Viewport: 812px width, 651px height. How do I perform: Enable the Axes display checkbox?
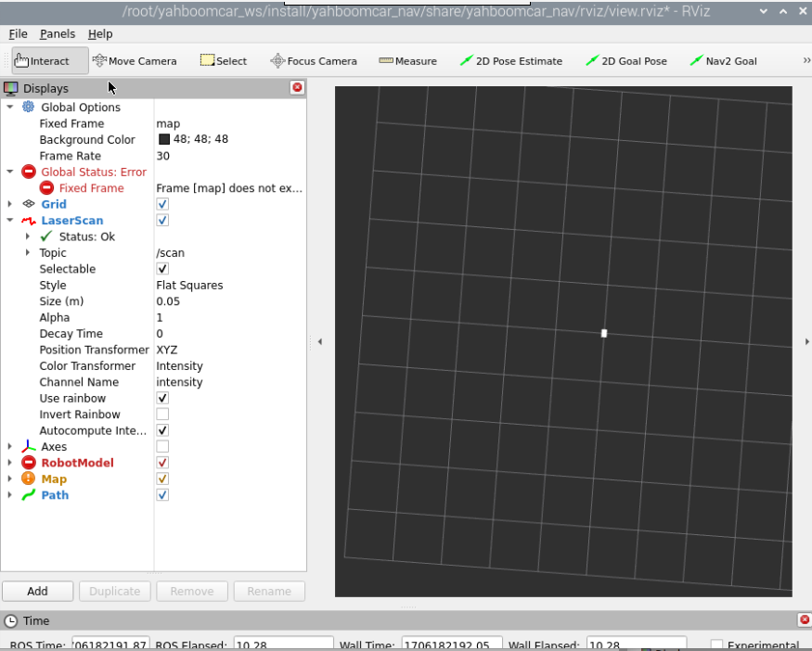(162, 446)
